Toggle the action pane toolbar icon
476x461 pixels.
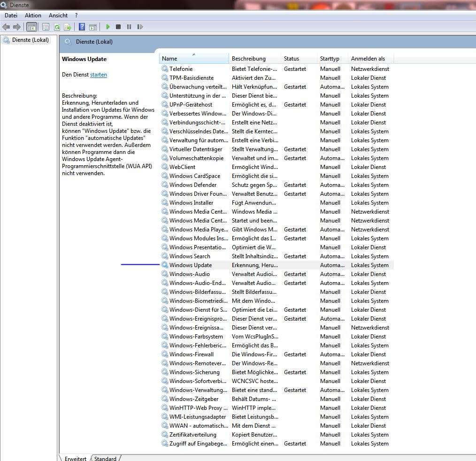(93, 27)
